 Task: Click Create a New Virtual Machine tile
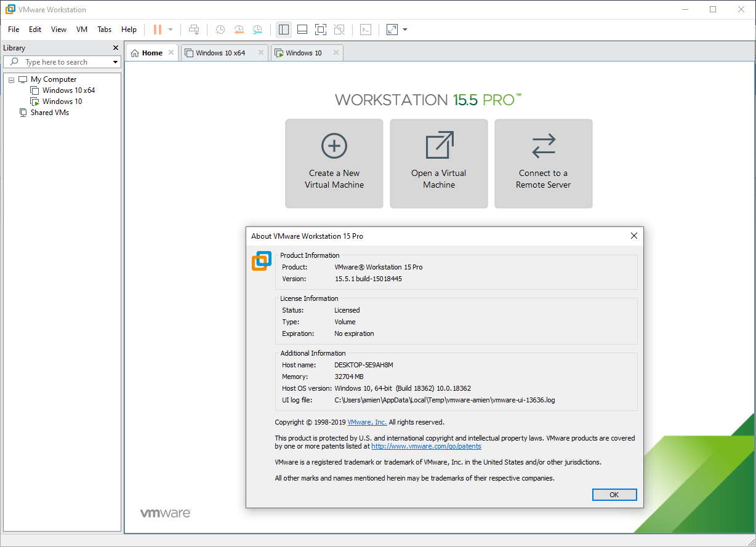pyautogui.click(x=334, y=164)
